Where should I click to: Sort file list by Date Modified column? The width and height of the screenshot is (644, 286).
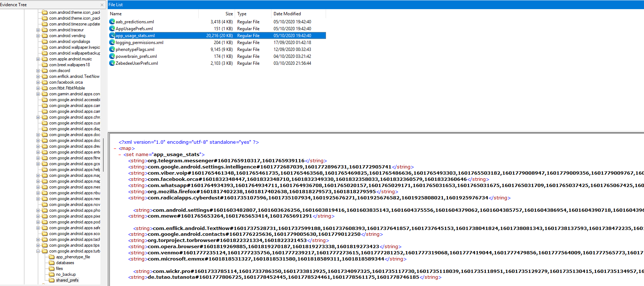[298, 14]
